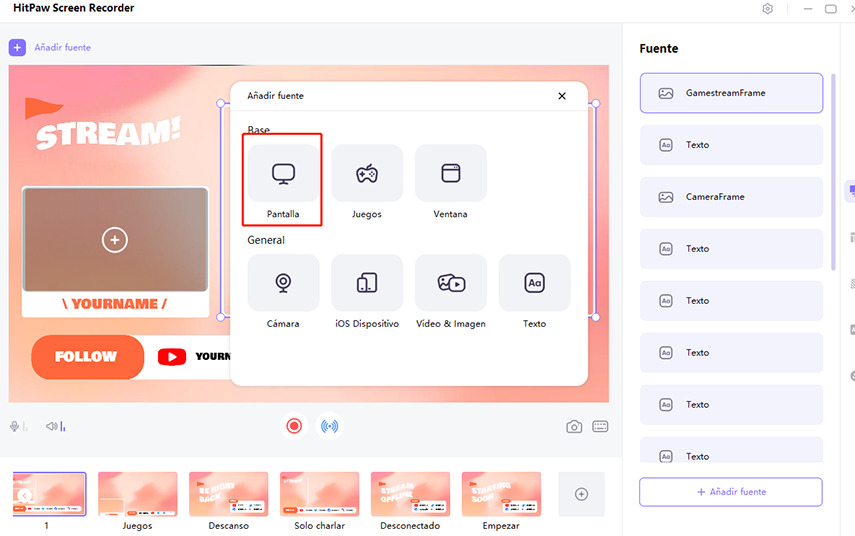Click the purple plus Añadir fuente icon
The image size is (855, 536).
click(17, 47)
